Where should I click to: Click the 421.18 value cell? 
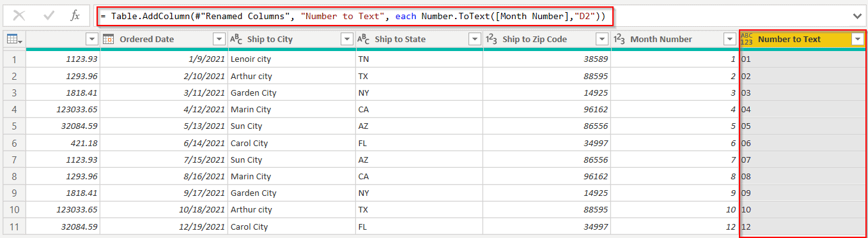click(63, 143)
